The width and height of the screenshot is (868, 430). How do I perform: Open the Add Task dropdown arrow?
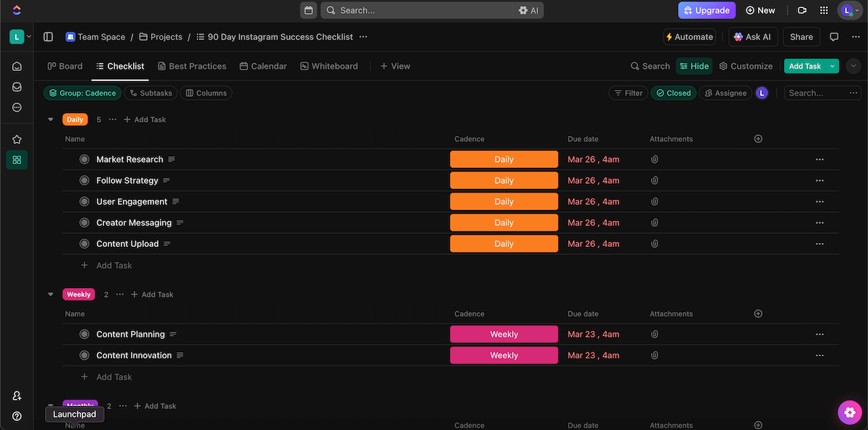click(833, 66)
